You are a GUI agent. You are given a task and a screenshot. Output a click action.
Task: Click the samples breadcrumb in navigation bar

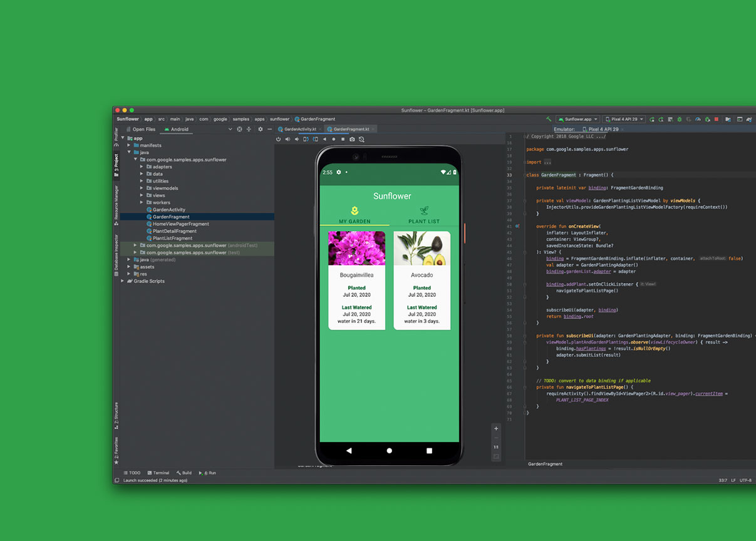[x=241, y=119]
